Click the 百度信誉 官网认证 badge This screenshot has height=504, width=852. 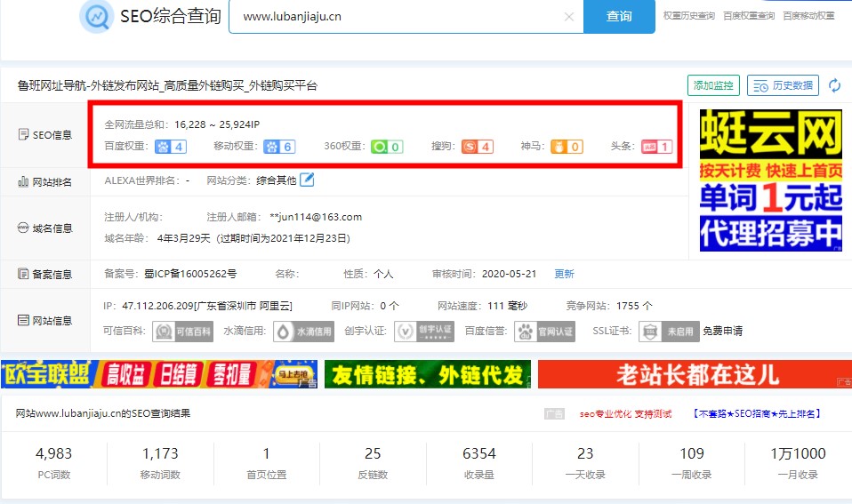544,332
